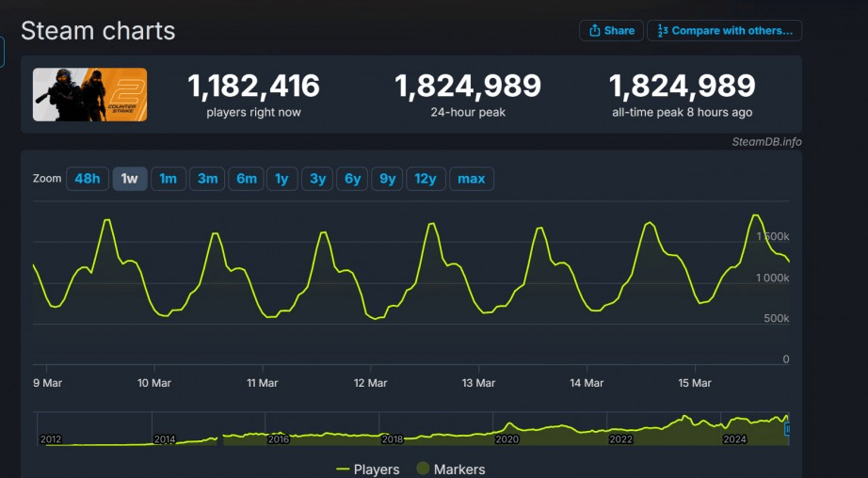
Task: Click the 10 Mar axis label
Action: [153, 383]
